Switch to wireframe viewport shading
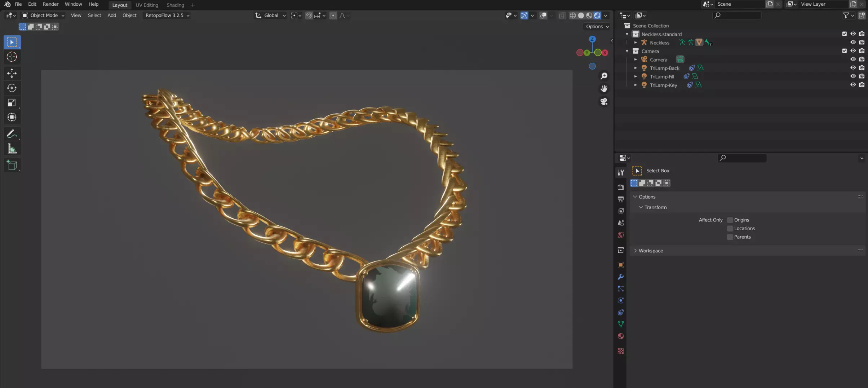This screenshot has width=868, height=388. (x=572, y=16)
